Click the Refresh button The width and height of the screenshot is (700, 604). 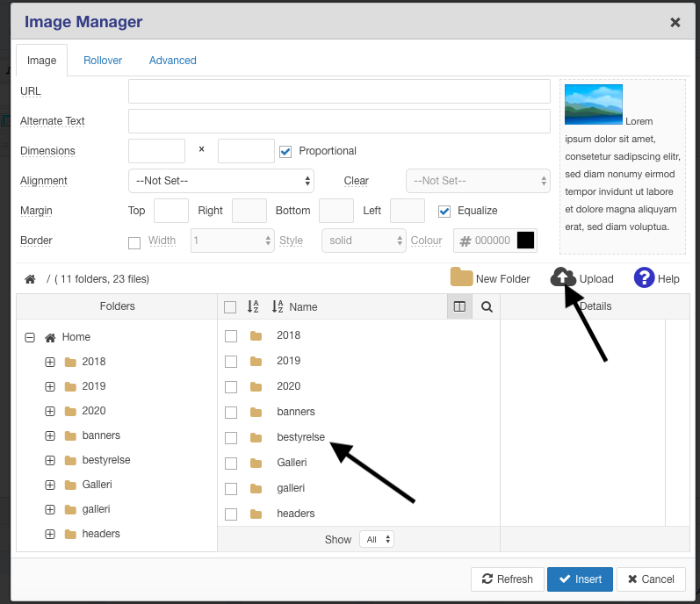tap(506, 579)
